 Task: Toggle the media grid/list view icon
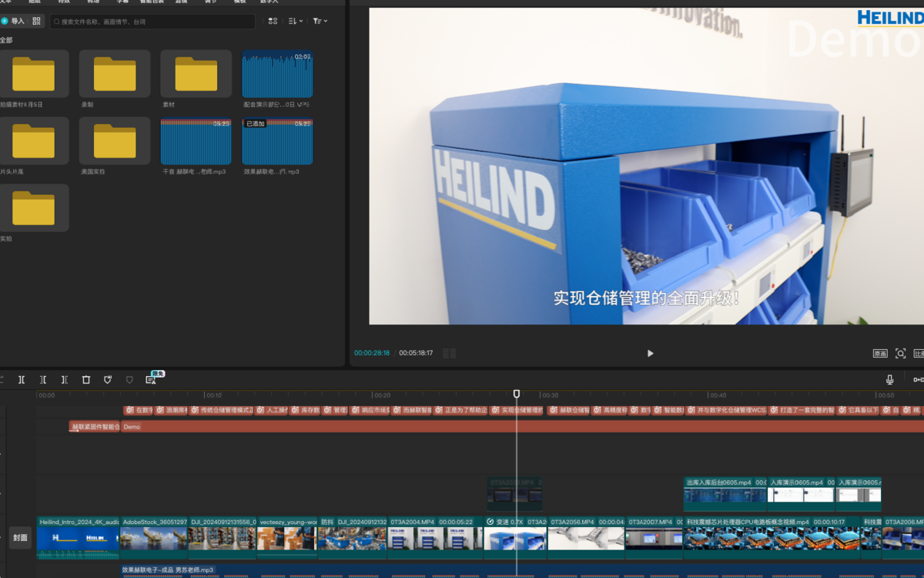[x=273, y=22]
